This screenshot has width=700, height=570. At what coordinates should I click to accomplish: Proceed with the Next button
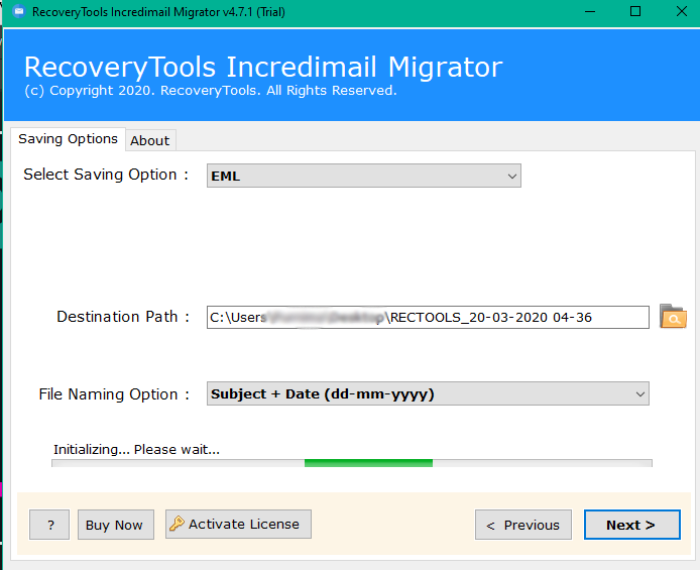(x=632, y=524)
